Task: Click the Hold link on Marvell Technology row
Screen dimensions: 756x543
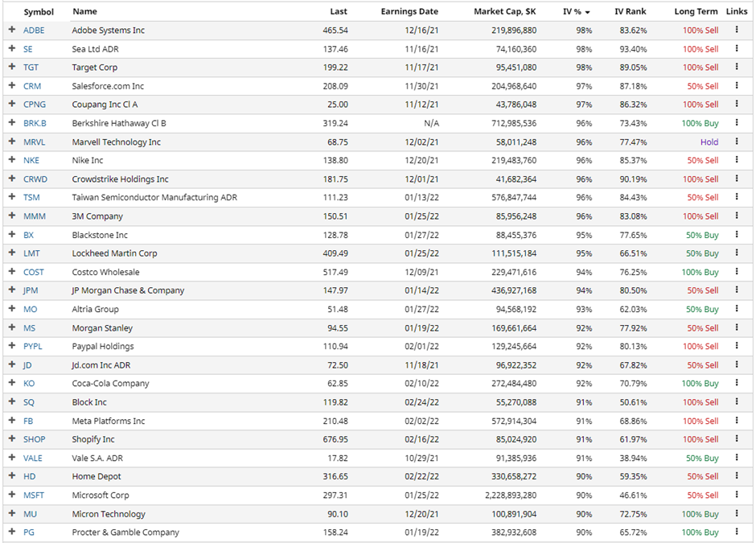Action: [x=711, y=142]
